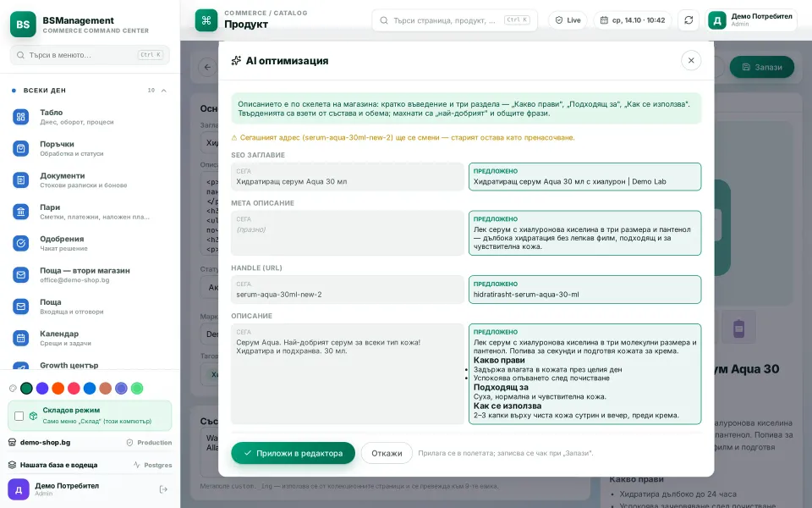Choose the blue theme swatch
The image size is (812, 508).
coord(90,389)
